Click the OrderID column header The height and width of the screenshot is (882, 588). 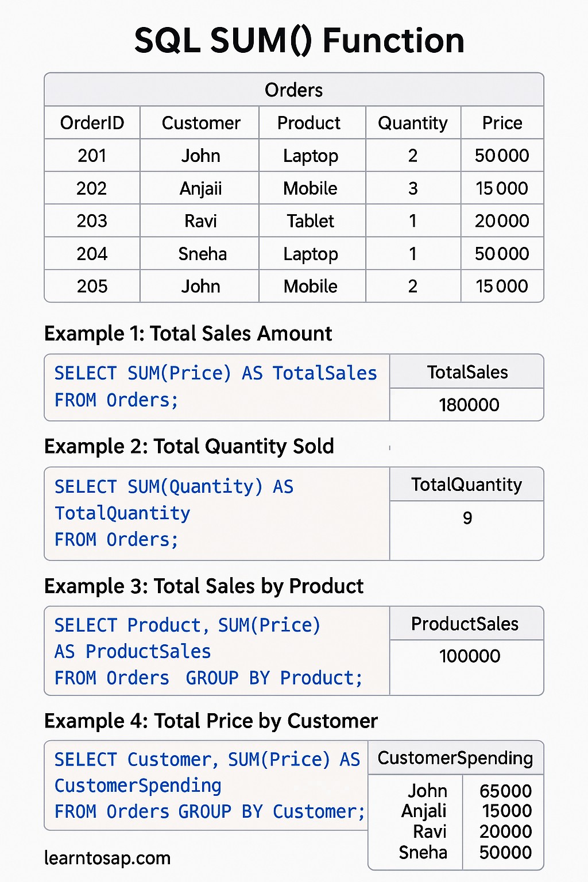[92, 122]
